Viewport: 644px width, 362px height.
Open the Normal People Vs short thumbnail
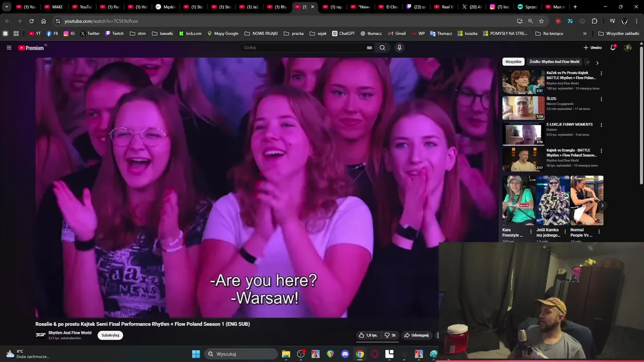587,200
